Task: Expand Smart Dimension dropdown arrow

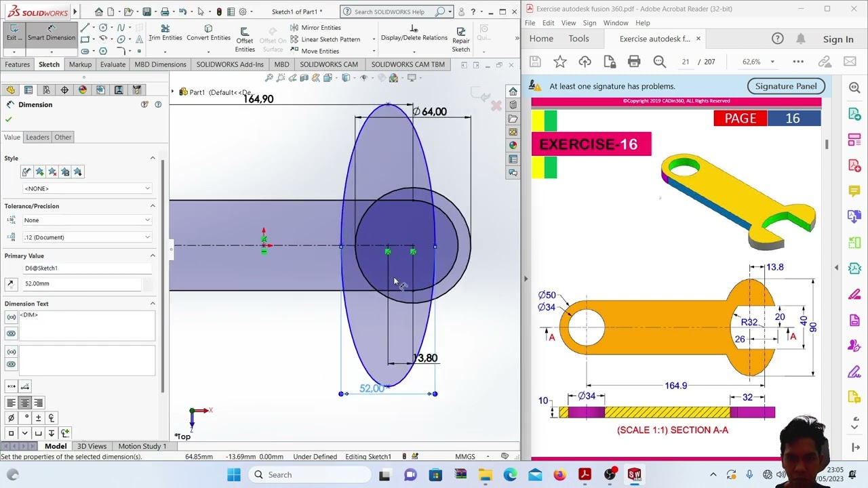Action: tap(51, 52)
